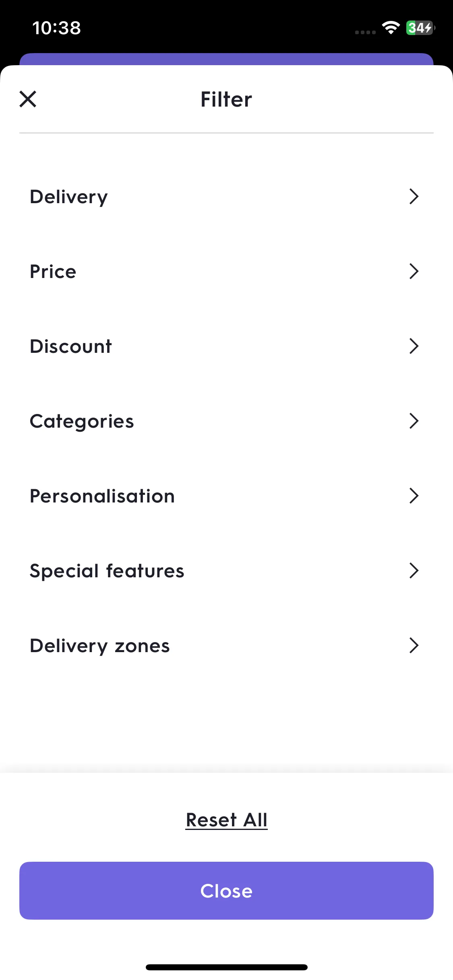Tap the Wi-Fi status icon
The width and height of the screenshot is (453, 980).
(x=391, y=28)
